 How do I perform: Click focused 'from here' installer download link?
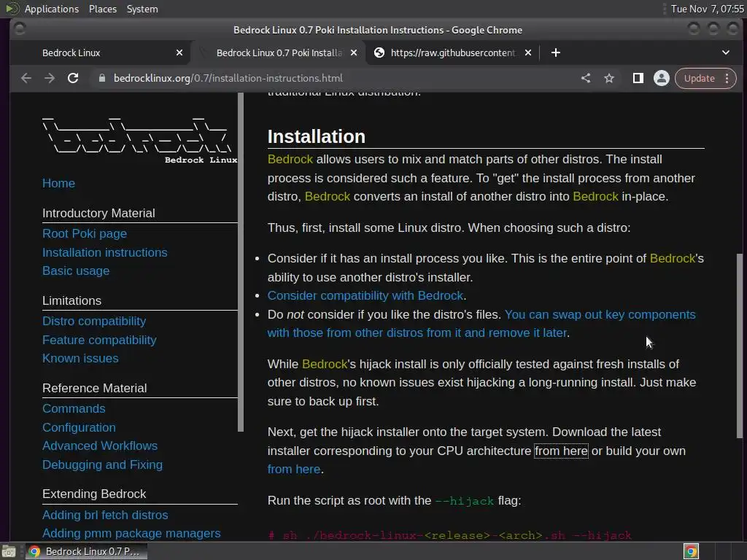561,451
